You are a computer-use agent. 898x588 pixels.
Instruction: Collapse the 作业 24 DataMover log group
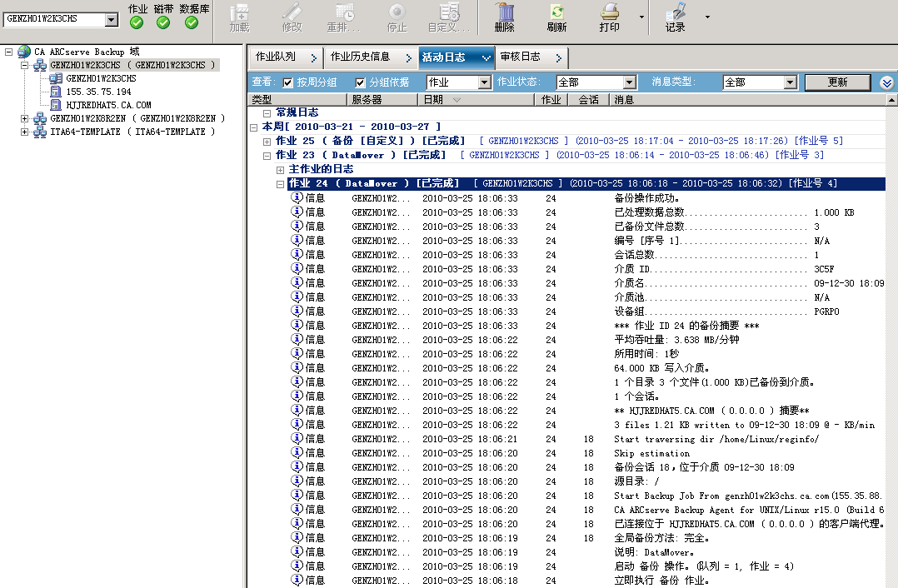281,184
